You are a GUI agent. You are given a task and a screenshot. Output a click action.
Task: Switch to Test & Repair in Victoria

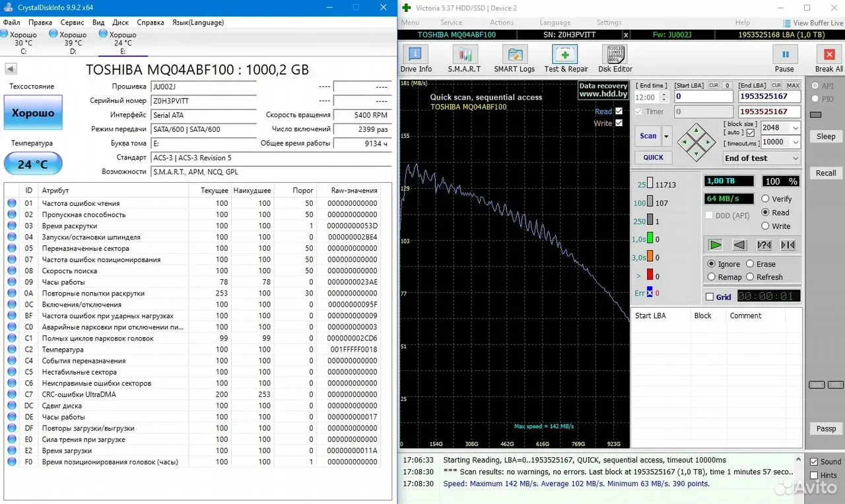566,59
